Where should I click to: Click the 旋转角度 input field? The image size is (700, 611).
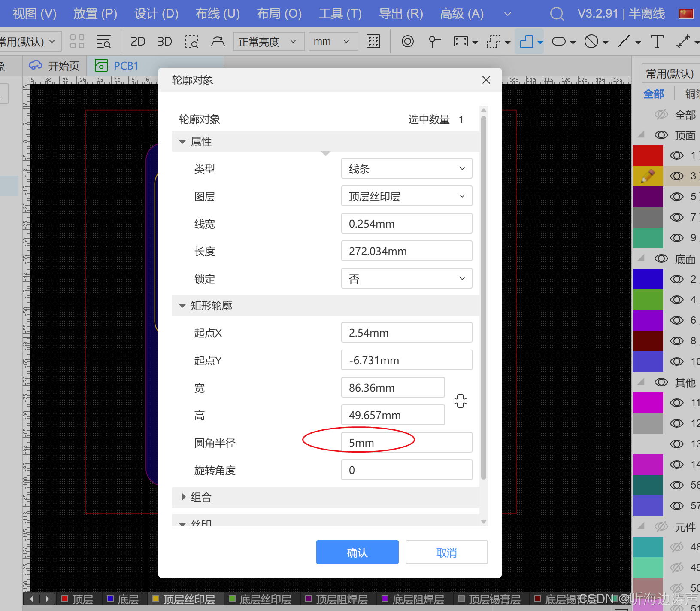407,470
